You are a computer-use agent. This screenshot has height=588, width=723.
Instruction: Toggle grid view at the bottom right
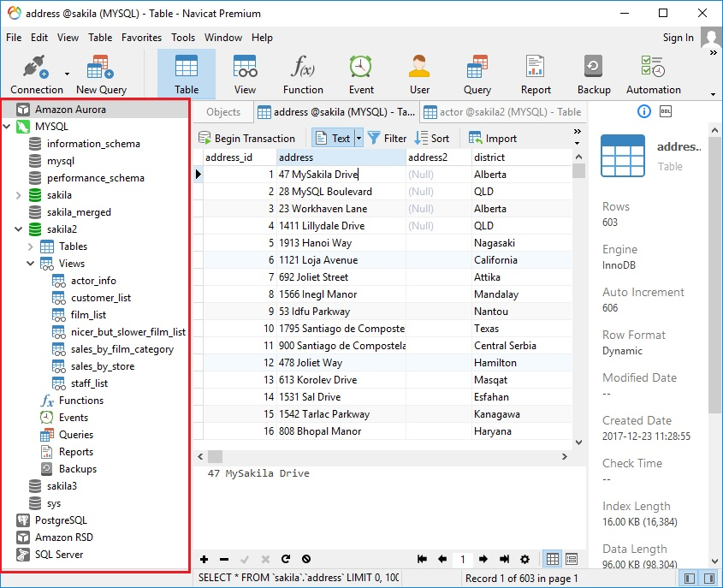point(552,559)
